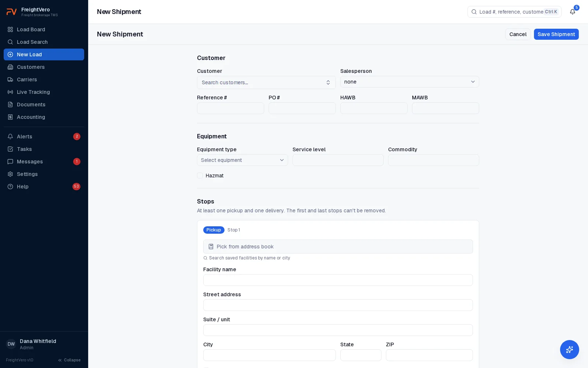Collapse the sidebar
Viewport: 588px width, 368px height.
(69, 360)
